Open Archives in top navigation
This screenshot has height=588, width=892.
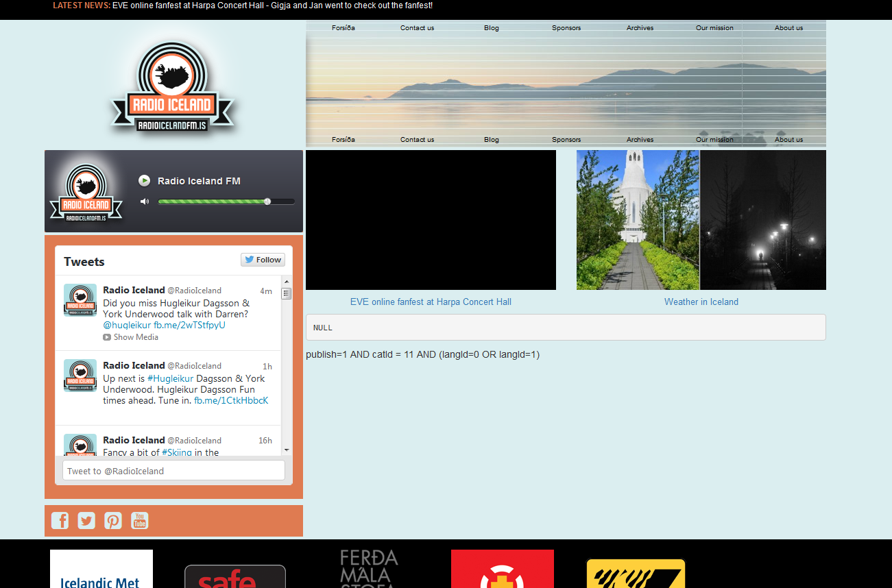640,28
